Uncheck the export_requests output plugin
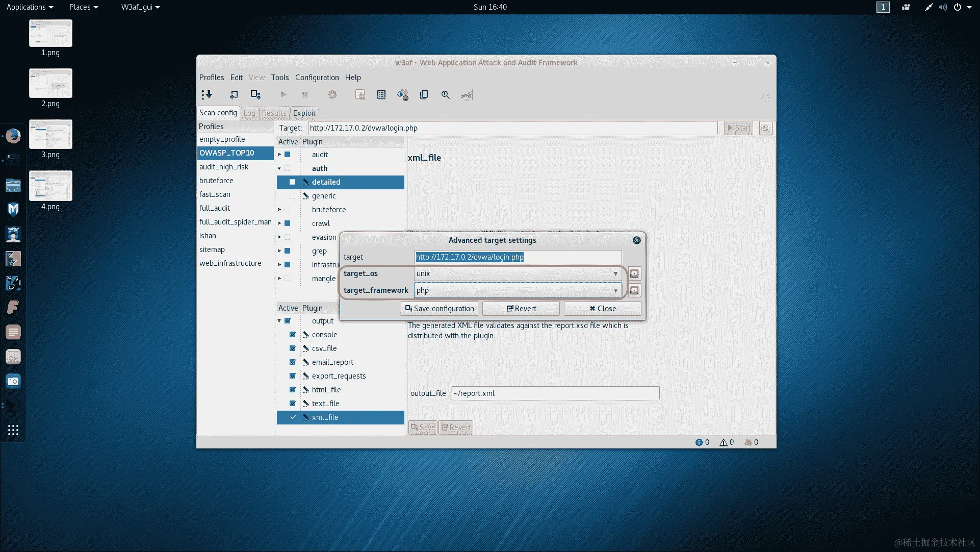The image size is (980, 552). pos(292,376)
